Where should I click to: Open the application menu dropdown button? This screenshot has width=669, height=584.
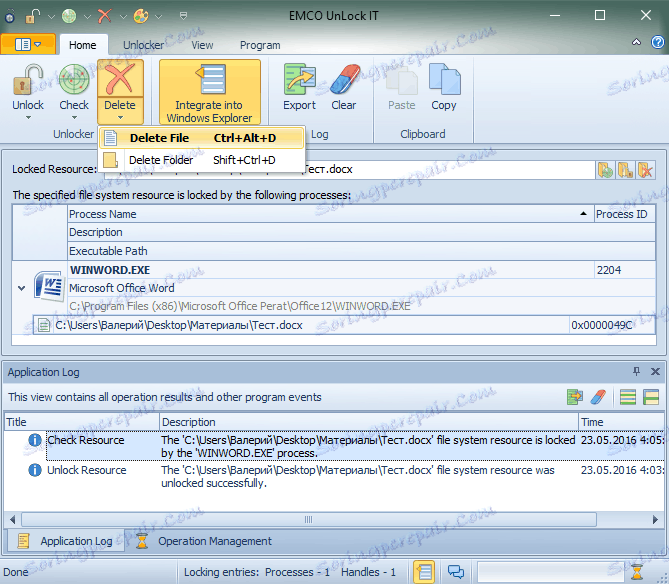point(28,45)
